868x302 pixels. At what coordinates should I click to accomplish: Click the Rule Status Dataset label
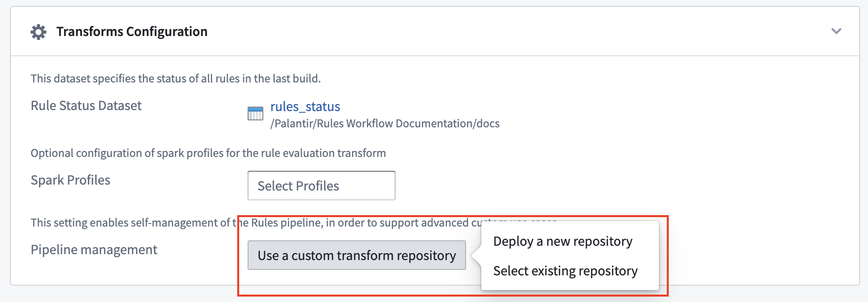(86, 106)
